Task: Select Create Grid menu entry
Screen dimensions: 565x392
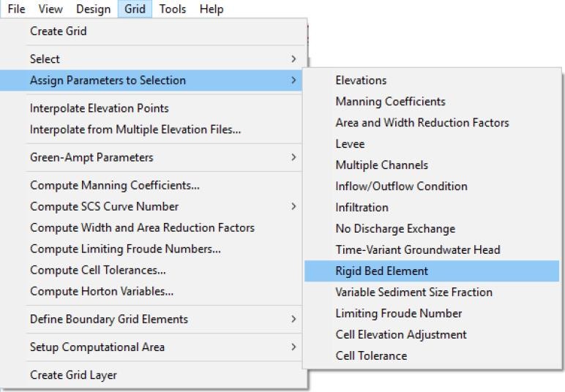Action: [x=58, y=31]
